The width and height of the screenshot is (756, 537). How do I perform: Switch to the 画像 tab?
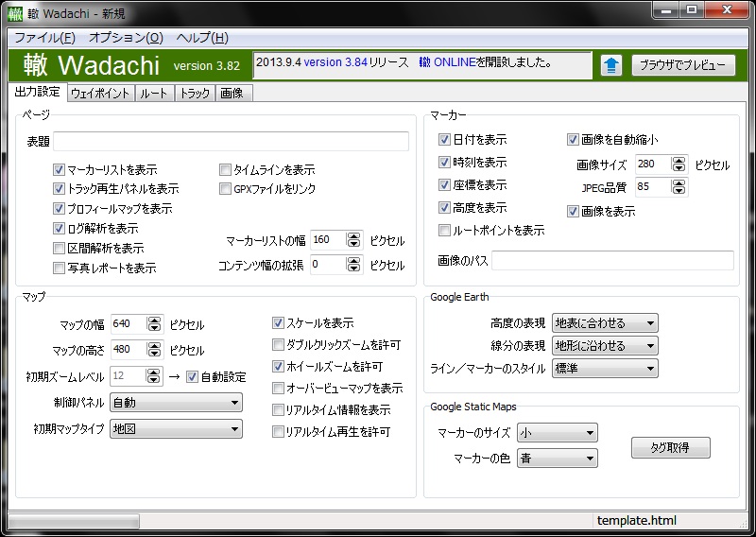(x=232, y=93)
